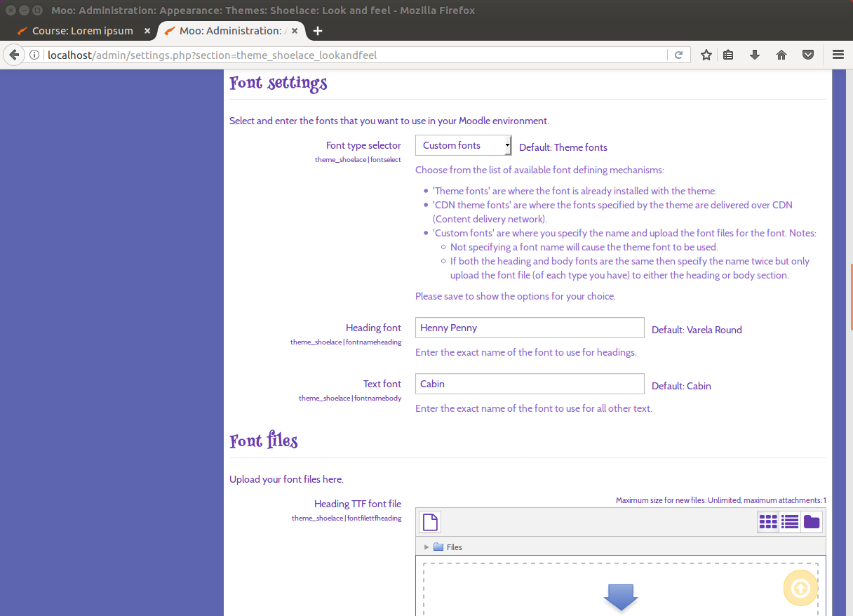Click the 'Heading font' label
The height and width of the screenshot is (616, 853).
(x=373, y=328)
